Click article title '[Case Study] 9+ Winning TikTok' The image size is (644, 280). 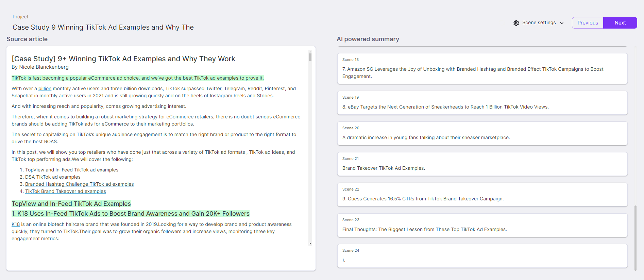pyautogui.click(x=123, y=59)
